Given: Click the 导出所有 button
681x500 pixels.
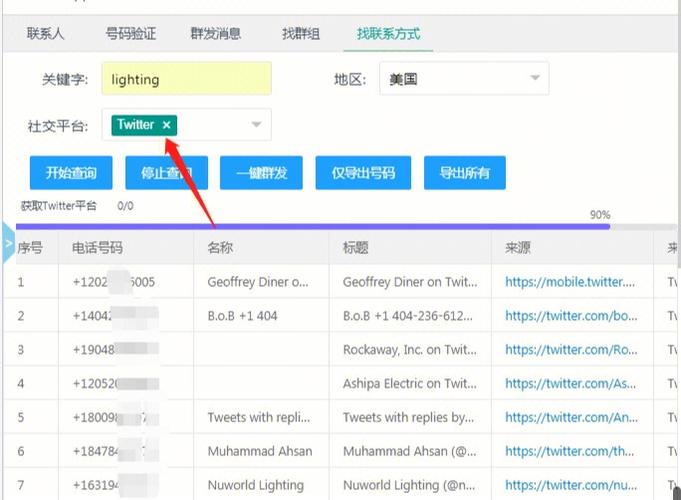Looking at the screenshot, I should 465,173.
